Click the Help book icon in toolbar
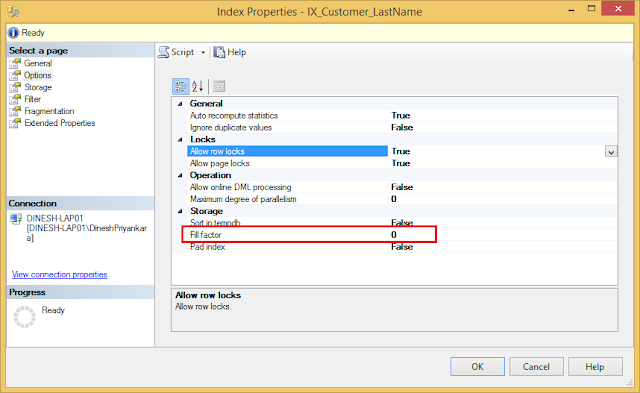This screenshot has height=393, width=640. pos(219,52)
